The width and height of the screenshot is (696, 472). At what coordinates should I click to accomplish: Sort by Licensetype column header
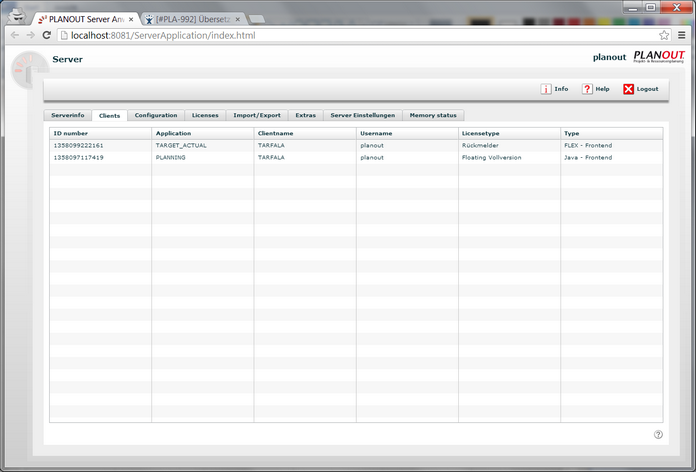tap(510, 134)
